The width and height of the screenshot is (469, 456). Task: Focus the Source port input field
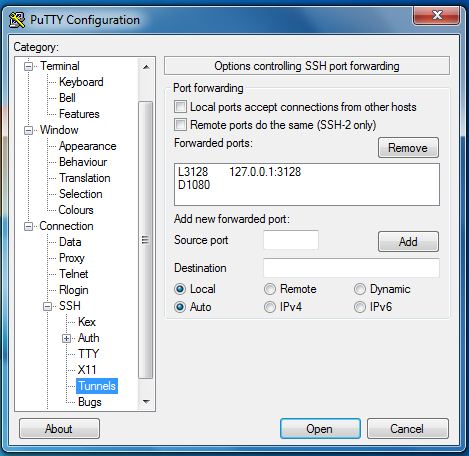291,240
